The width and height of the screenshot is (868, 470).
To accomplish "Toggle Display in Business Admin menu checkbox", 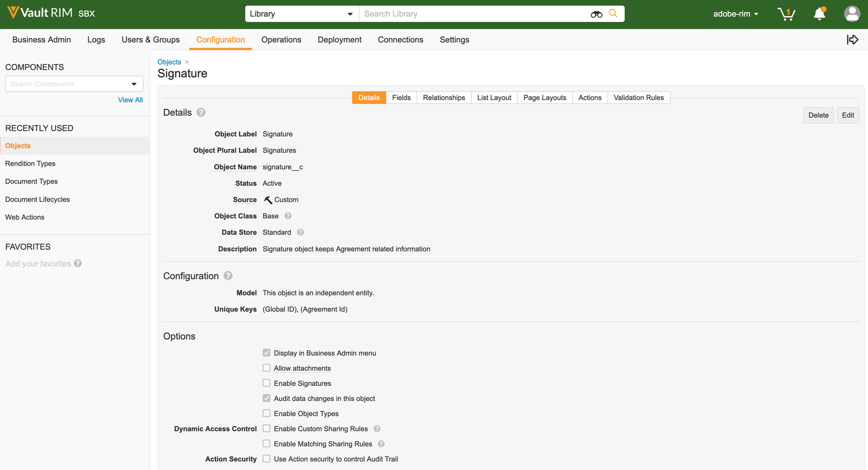I will pos(266,353).
